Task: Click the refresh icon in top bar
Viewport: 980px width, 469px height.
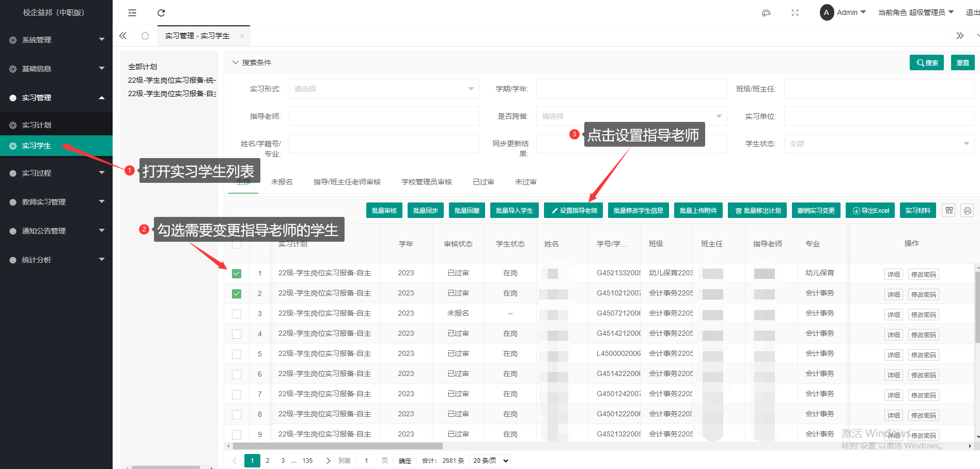Action: [161, 13]
